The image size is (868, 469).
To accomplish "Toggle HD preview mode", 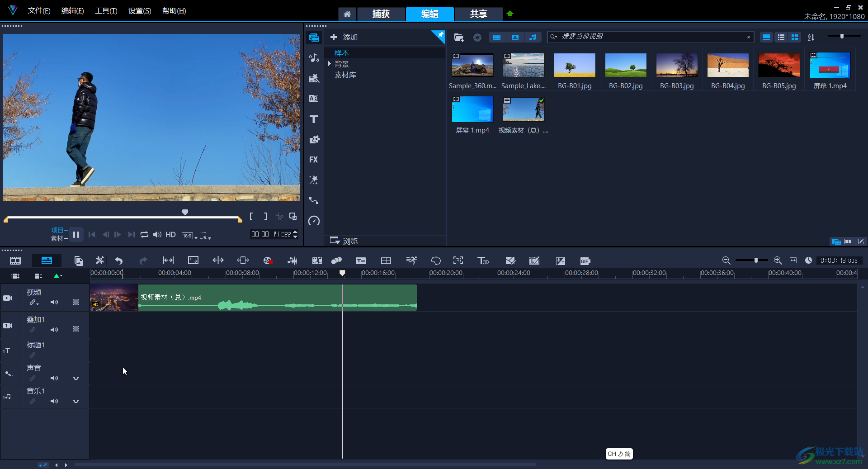I will click(x=170, y=235).
